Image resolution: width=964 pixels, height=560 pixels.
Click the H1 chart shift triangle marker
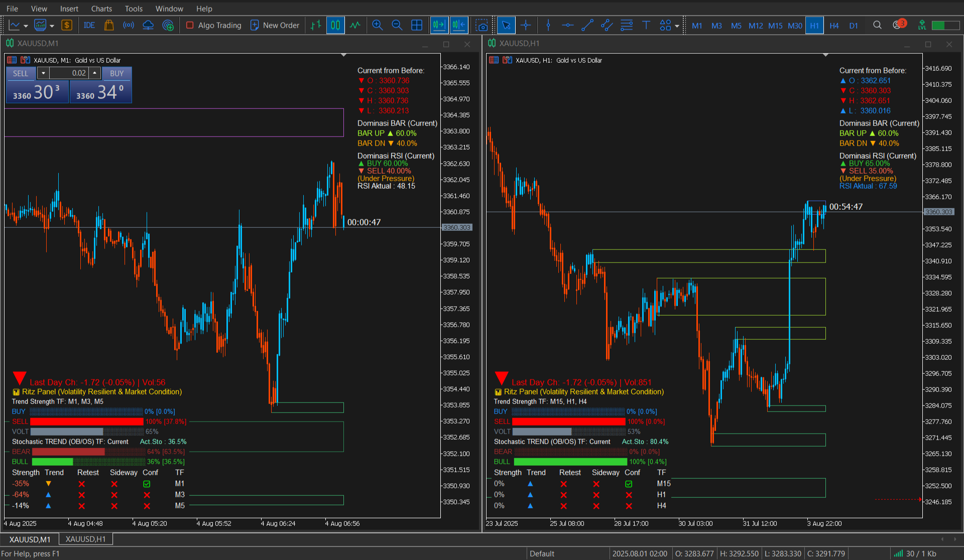pos(825,55)
